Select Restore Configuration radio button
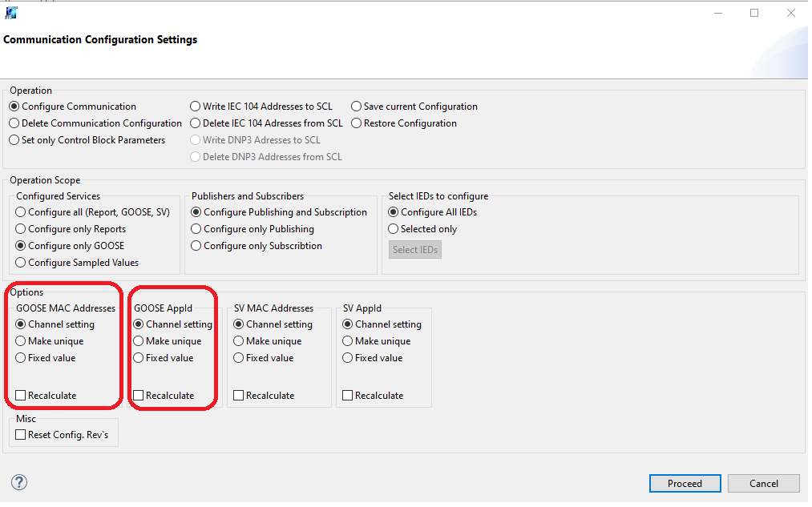The width and height of the screenshot is (812, 507). coord(357,123)
